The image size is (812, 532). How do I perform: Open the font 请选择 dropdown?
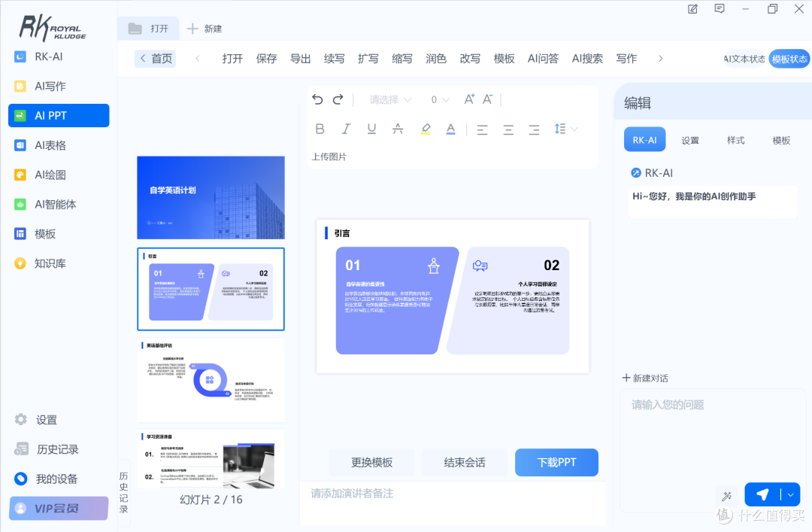point(390,99)
